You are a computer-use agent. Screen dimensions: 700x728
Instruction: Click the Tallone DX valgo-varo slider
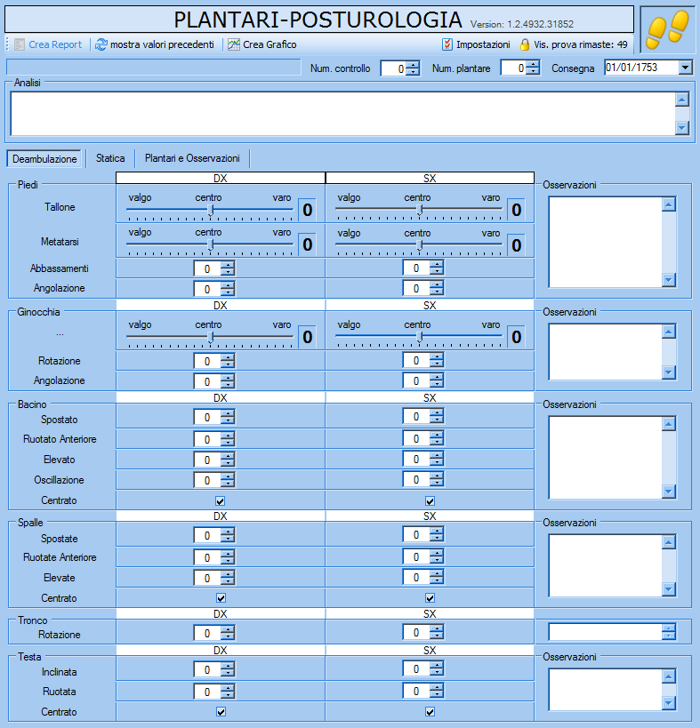pos(210,211)
